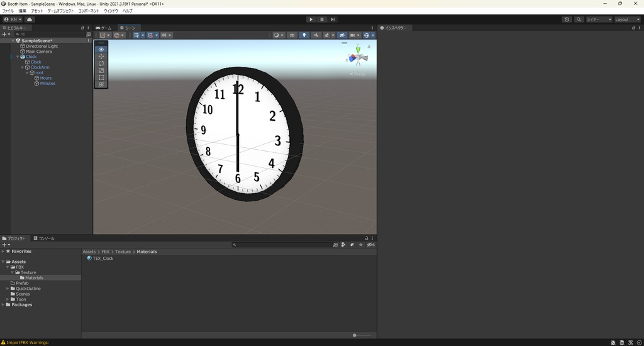Open the Project panel three-dot menu

(x=372, y=238)
